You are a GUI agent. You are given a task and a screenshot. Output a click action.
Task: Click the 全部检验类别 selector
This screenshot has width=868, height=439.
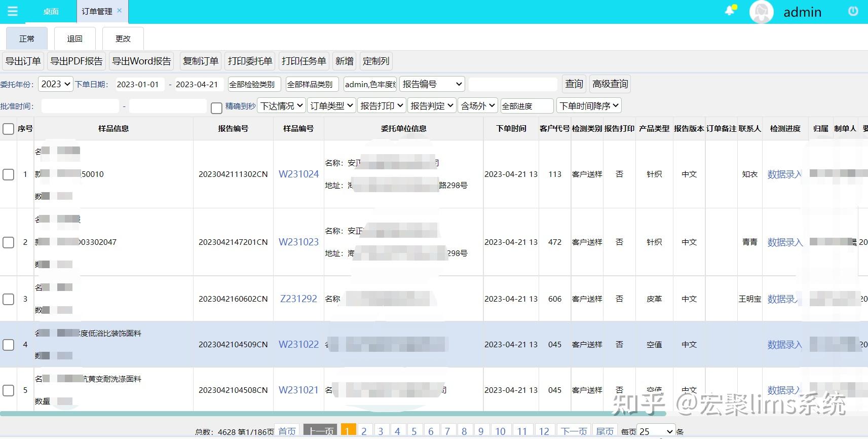(x=254, y=84)
